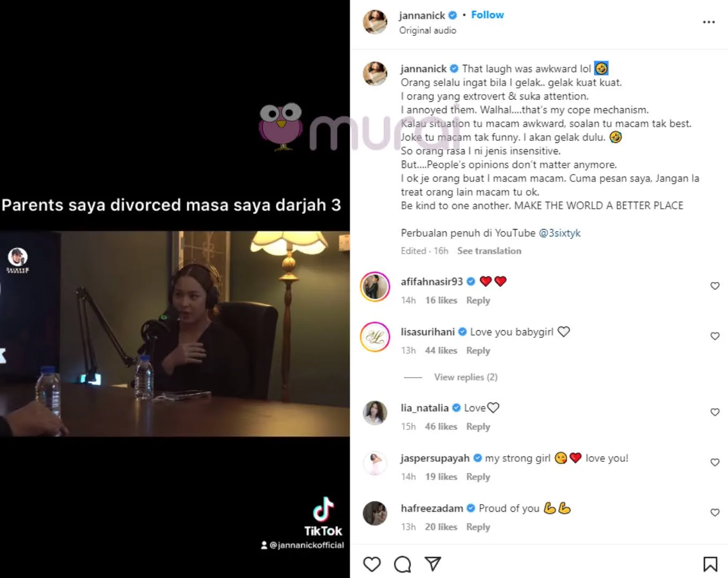View the 46 likes on lia_natalia's comment

point(441,427)
